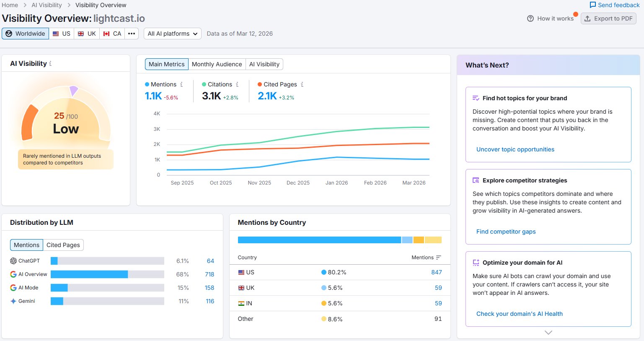The image size is (644, 341).
Task: Click the Google icon beside AI Overview
Action: [x=13, y=274]
